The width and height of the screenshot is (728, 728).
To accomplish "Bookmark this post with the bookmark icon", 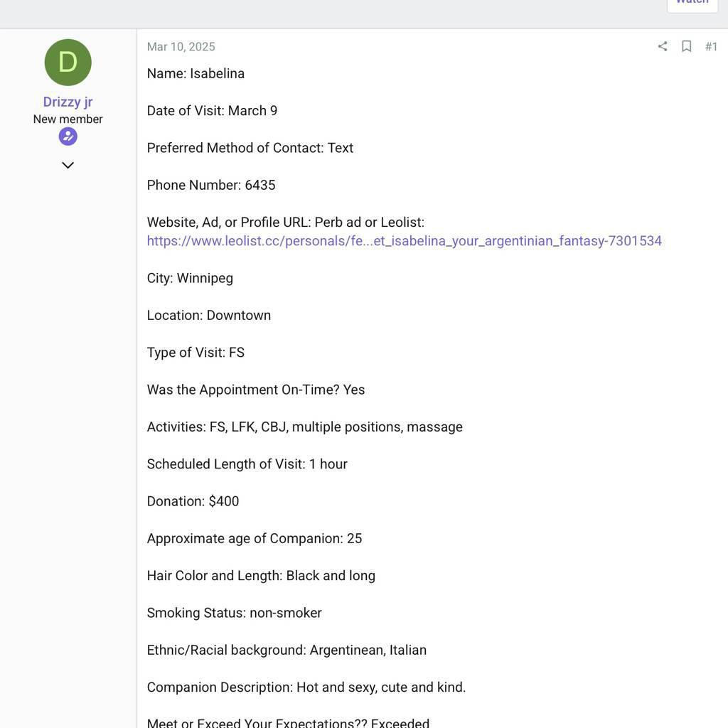I will click(x=687, y=47).
